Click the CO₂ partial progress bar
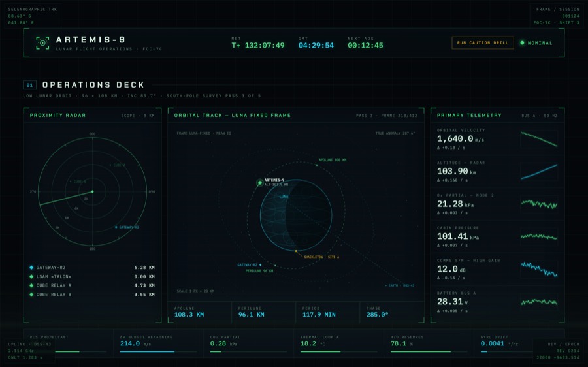The height and width of the screenshot is (367, 588). click(248, 351)
